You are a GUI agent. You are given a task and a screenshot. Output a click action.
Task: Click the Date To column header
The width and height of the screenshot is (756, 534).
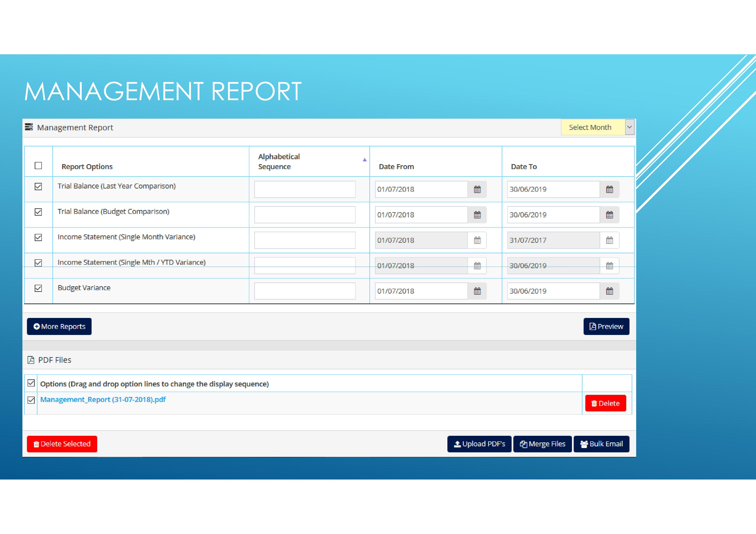point(523,167)
